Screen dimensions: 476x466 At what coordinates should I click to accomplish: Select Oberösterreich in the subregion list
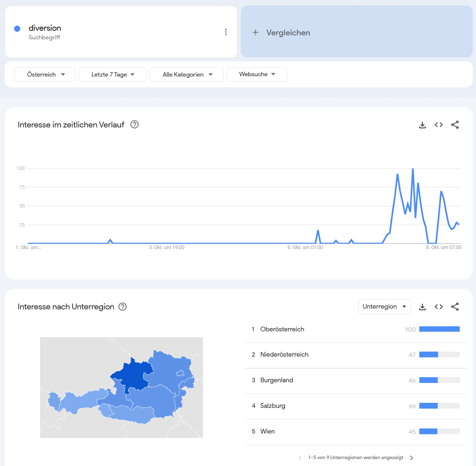tap(282, 329)
